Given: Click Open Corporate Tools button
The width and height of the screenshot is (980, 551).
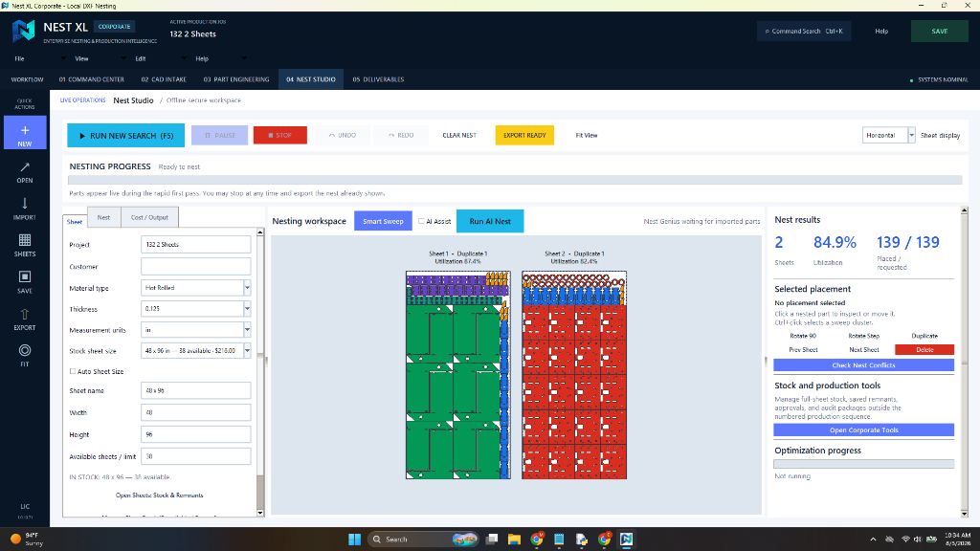Looking at the screenshot, I should click(864, 430).
